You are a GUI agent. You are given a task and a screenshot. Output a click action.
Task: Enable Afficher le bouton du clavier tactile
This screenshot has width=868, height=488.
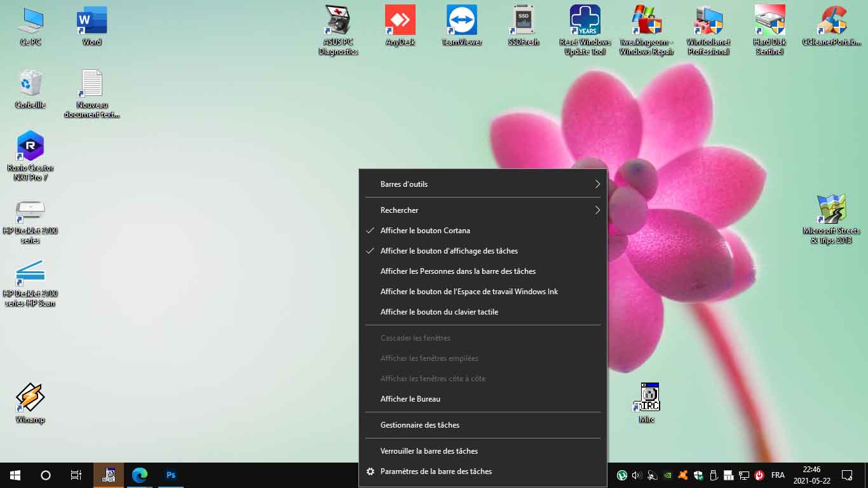483,312
